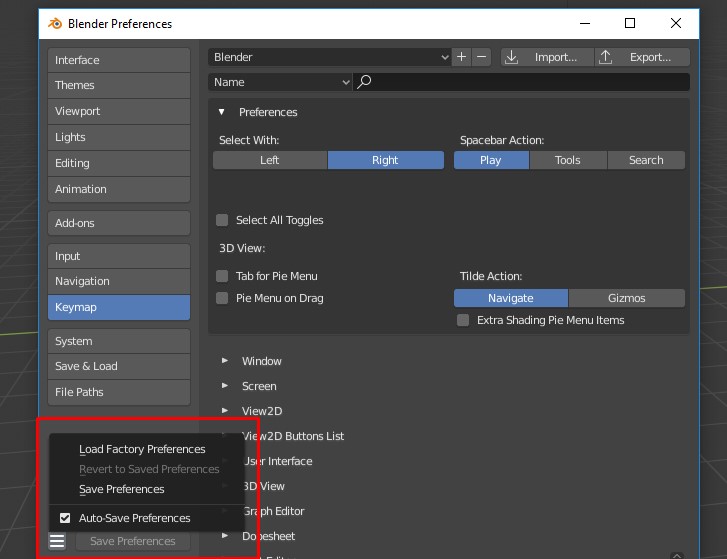Open the Editing preferences tab
This screenshot has width=727, height=559.
click(x=119, y=163)
